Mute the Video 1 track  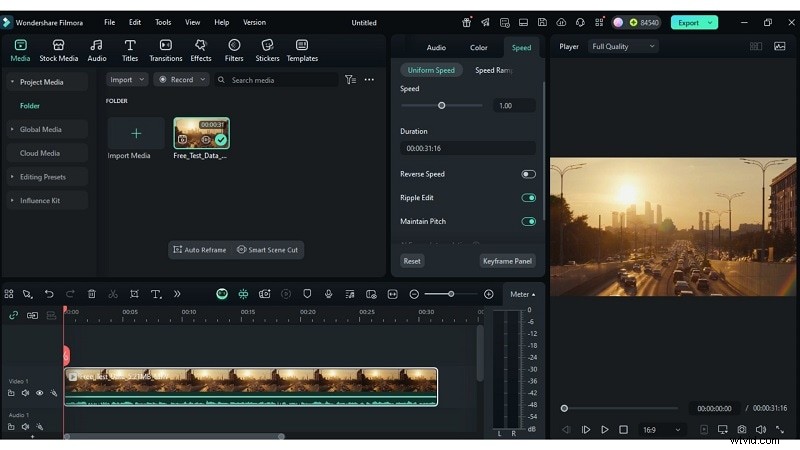pos(25,393)
